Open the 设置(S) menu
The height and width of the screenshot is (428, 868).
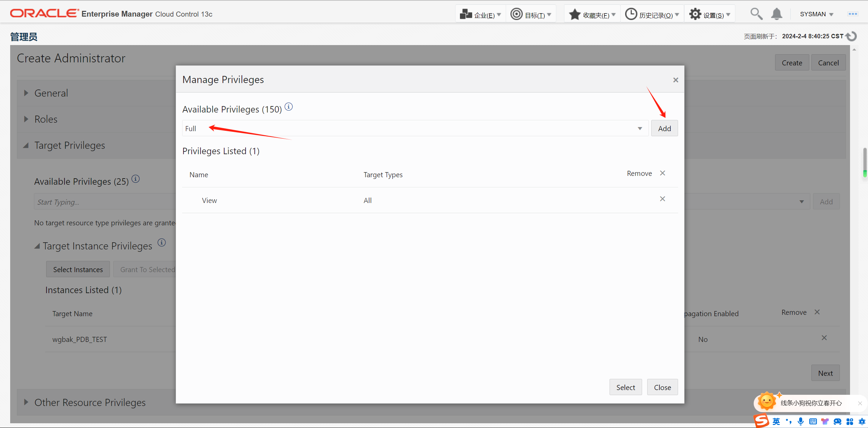(710, 15)
